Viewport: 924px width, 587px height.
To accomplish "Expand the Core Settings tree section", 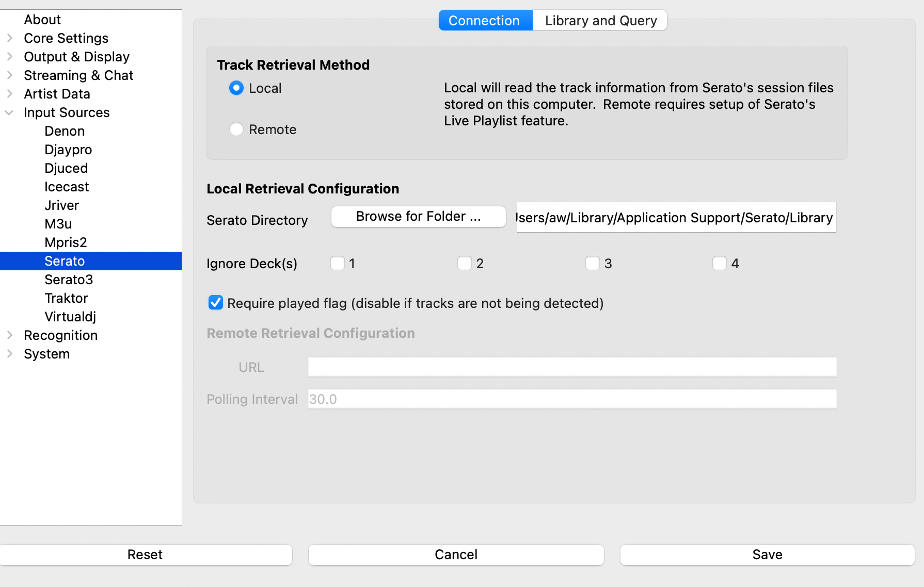I will [x=9, y=38].
